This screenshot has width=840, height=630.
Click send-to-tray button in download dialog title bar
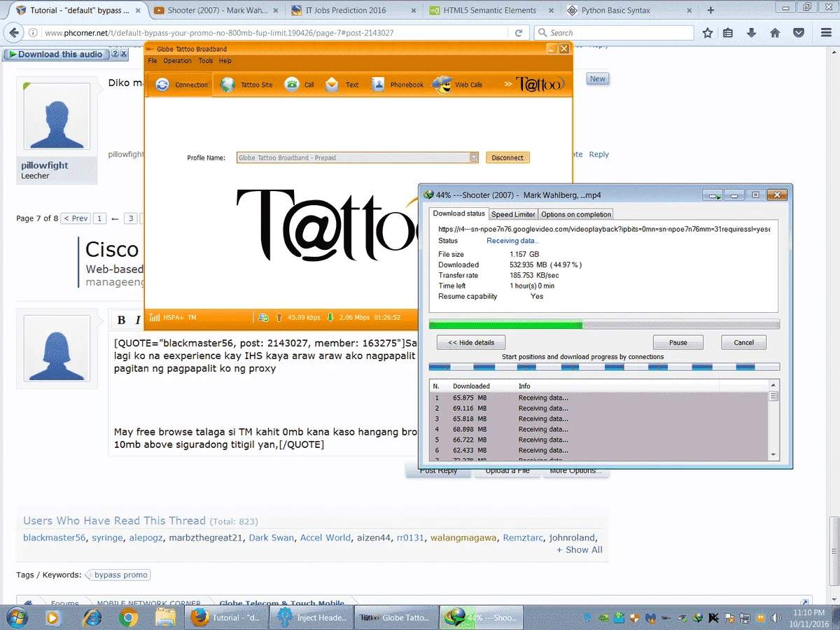coord(713,195)
